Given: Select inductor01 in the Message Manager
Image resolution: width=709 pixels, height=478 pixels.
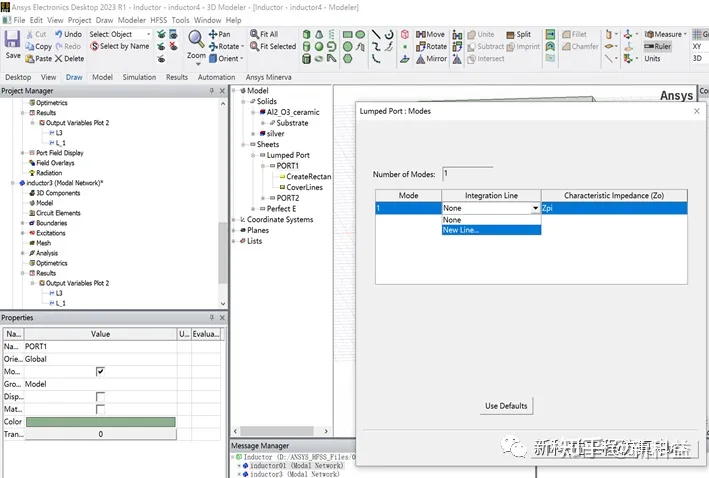Looking at the screenshot, I should pos(297,465).
